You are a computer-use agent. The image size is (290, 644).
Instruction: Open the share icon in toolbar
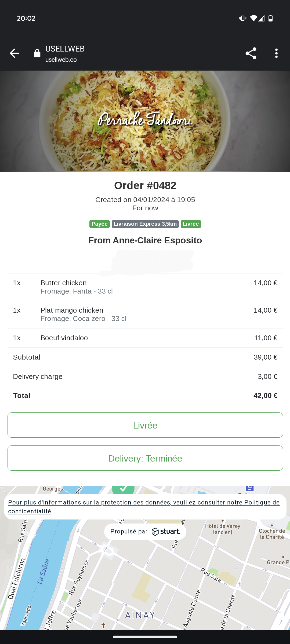tap(251, 53)
